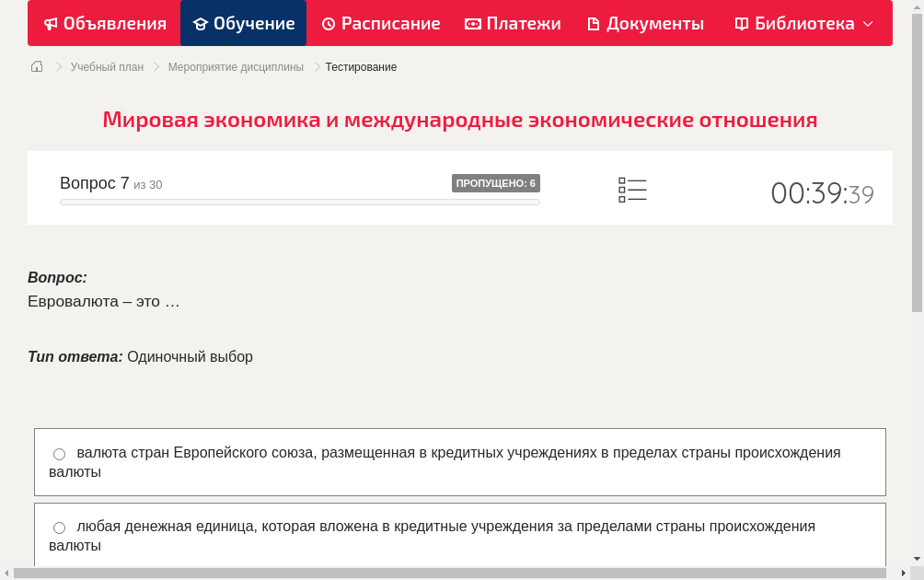The height and width of the screenshot is (580, 924).
Task: Expand the Библиотека dropdown chevron
Action: pyautogui.click(x=866, y=24)
